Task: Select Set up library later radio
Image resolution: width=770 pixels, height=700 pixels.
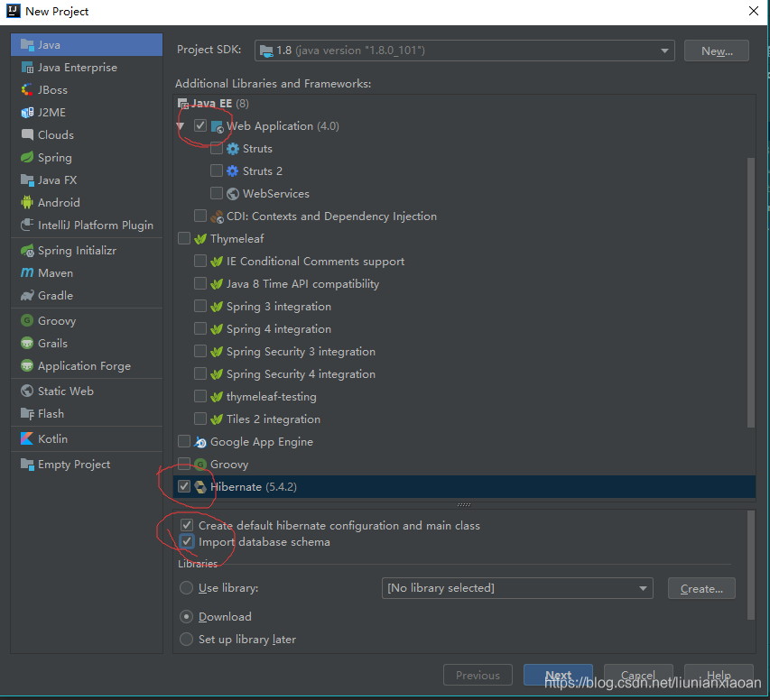Action: [x=186, y=640]
